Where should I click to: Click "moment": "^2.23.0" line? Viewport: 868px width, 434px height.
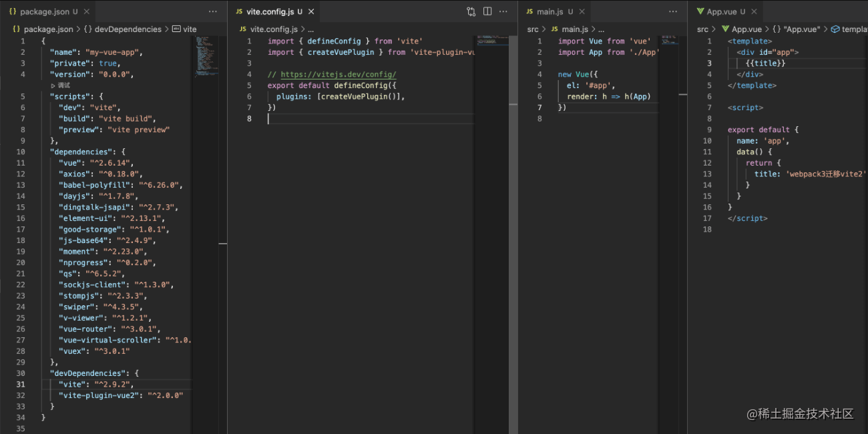(103, 252)
